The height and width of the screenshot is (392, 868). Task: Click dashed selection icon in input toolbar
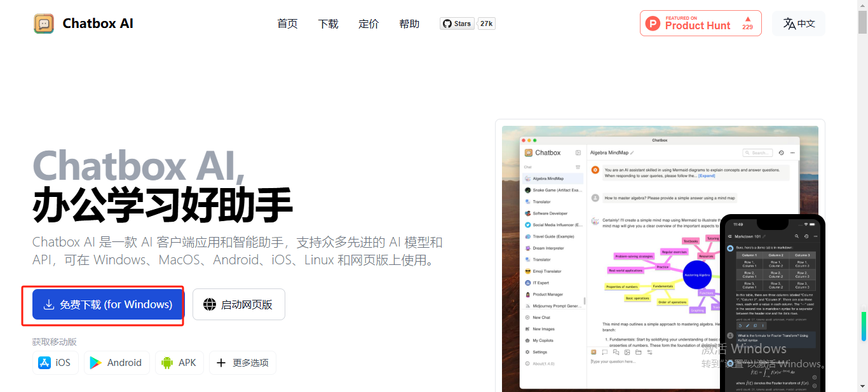(605, 352)
